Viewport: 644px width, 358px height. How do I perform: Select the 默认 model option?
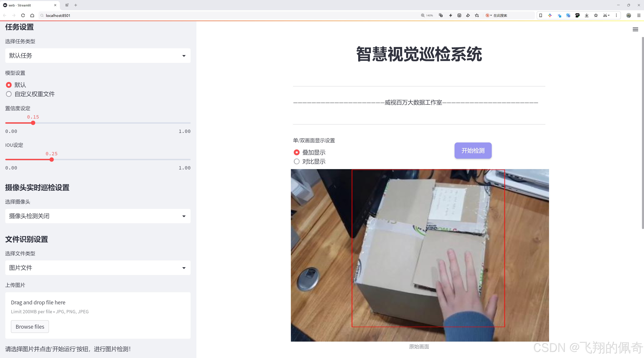pos(9,85)
